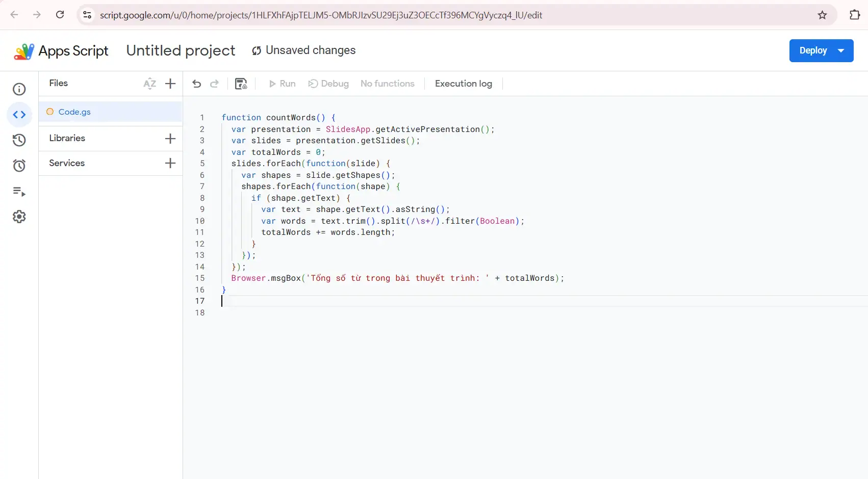868x479 pixels.
Task: Click the Debug button
Action: pyautogui.click(x=328, y=84)
